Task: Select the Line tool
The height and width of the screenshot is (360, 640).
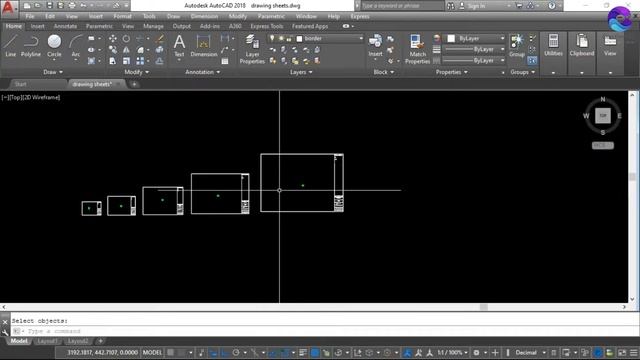Action: click(x=10, y=46)
